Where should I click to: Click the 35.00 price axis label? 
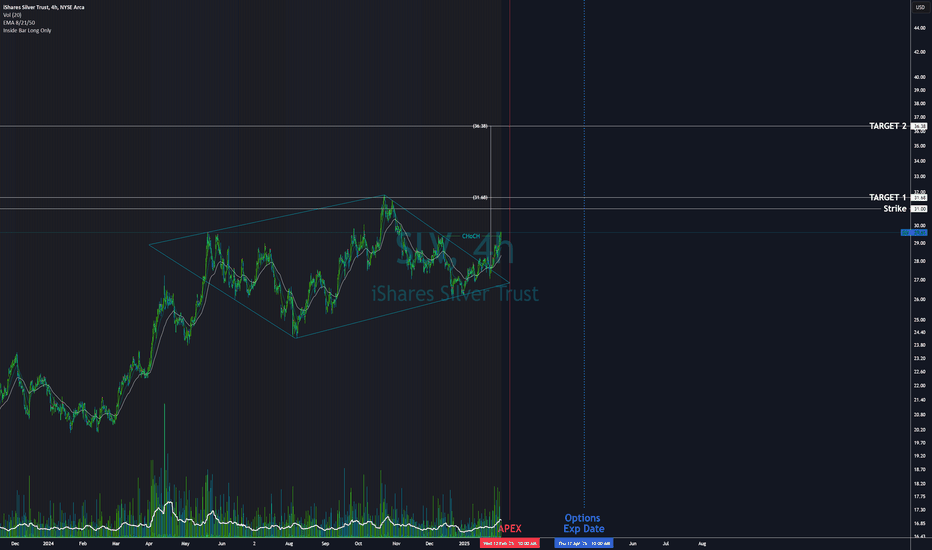(920, 146)
